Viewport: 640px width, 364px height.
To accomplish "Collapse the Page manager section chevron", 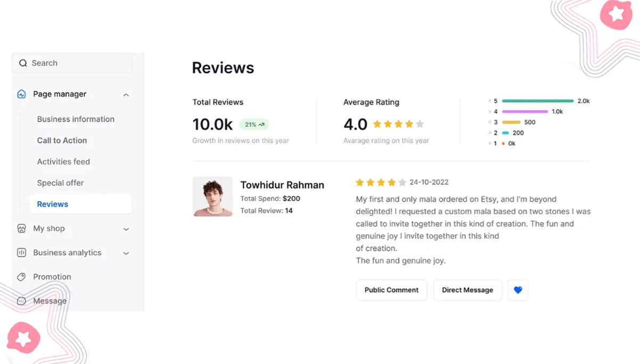I will coord(126,95).
